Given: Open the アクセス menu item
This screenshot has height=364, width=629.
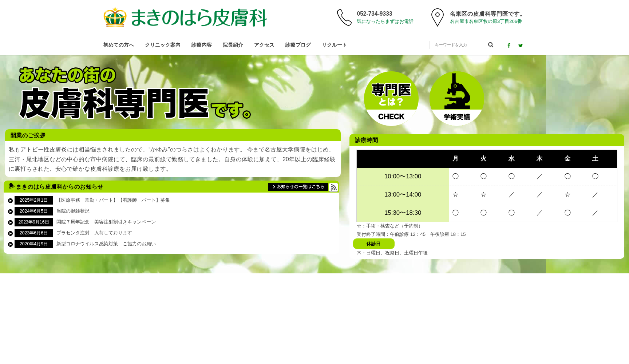Looking at the screenshot, I should click(264, 45).
